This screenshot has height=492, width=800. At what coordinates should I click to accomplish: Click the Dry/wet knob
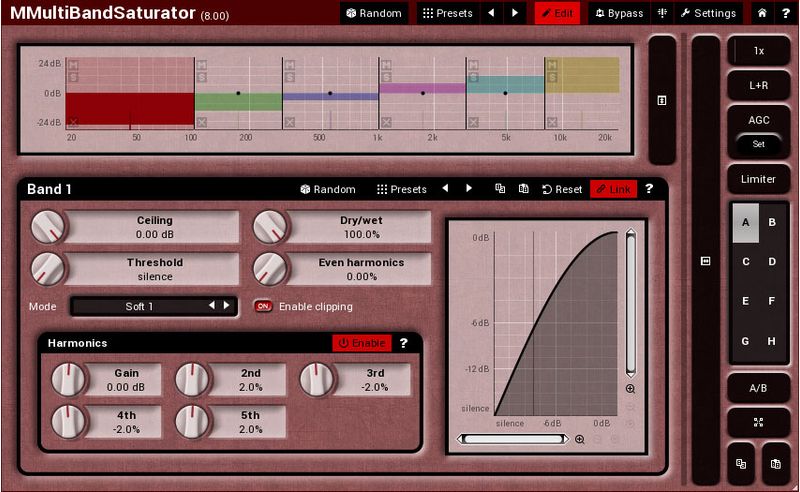click(x=271, y=227)
